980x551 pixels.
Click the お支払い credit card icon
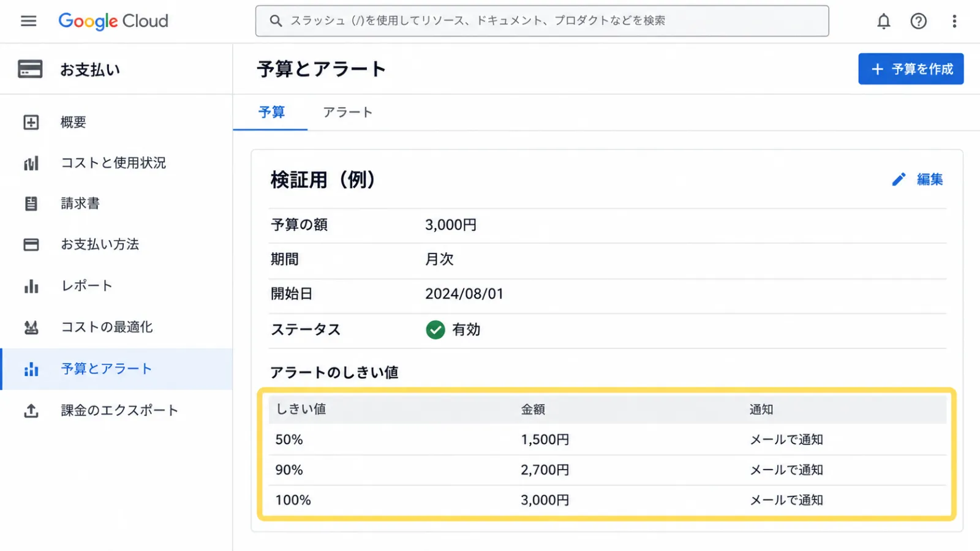[30, 69]
